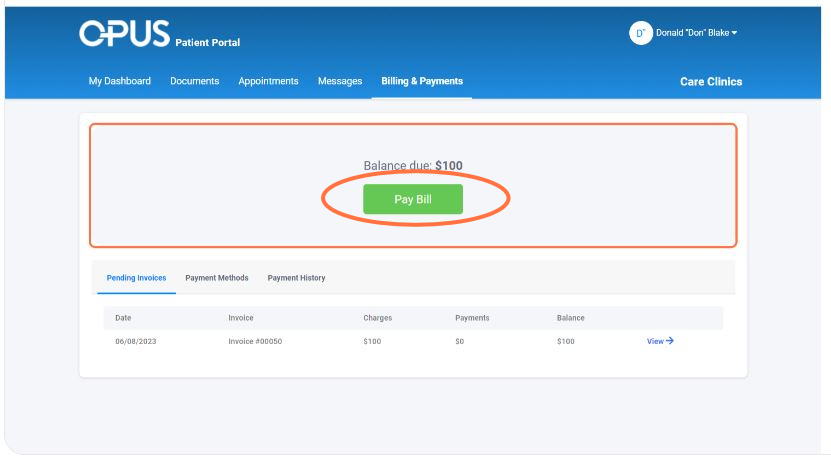Open the Messages section
This screenshot has height=461, width=831.
(x=340, y=81)
